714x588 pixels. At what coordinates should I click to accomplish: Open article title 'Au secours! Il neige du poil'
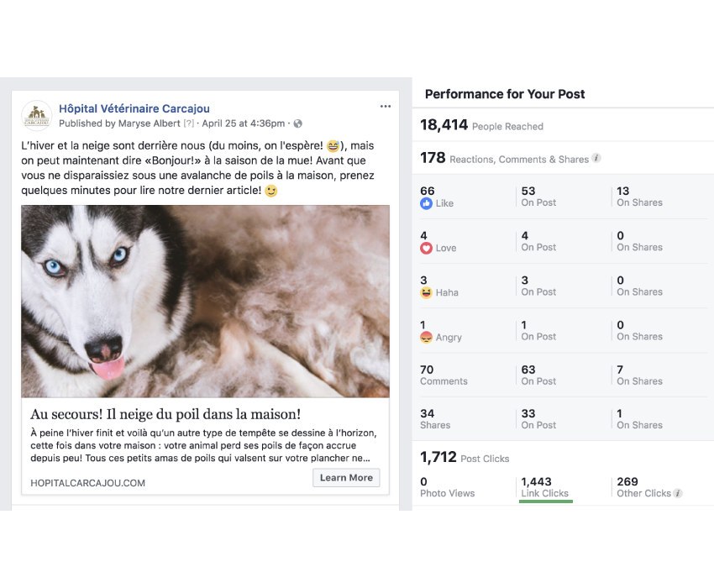165,414
